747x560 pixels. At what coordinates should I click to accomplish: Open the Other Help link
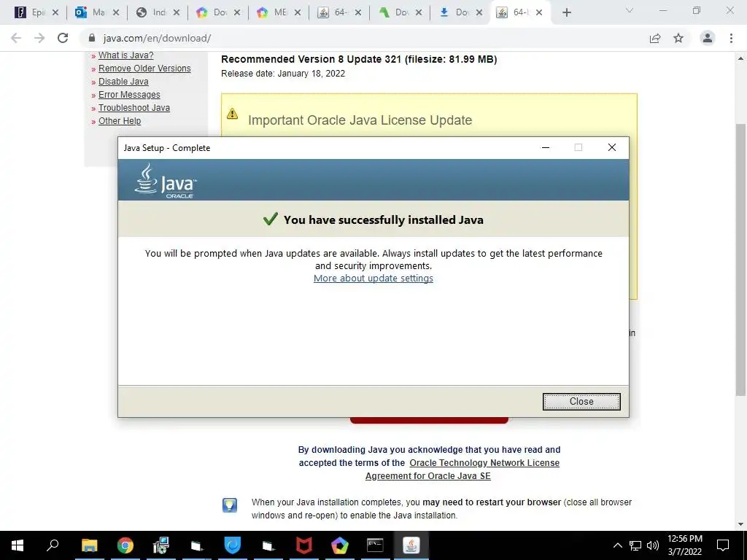(x=120, y=120)
